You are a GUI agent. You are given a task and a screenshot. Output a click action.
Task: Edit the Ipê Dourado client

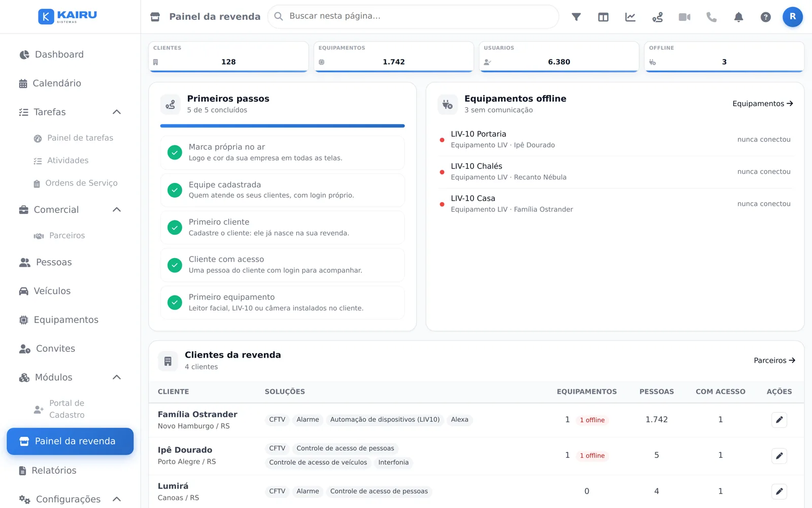click(x=779, y=455)
